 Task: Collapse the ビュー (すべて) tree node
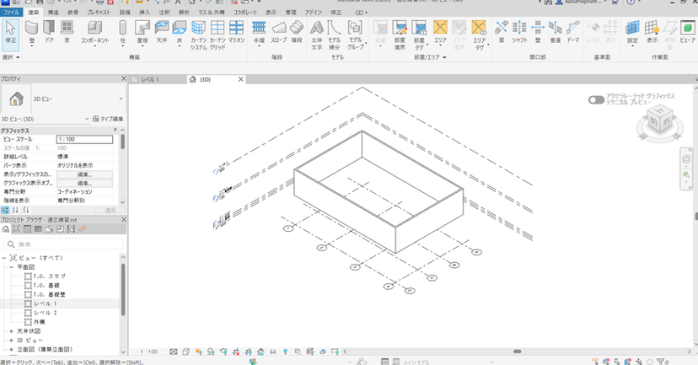click(x=4, y=258)
